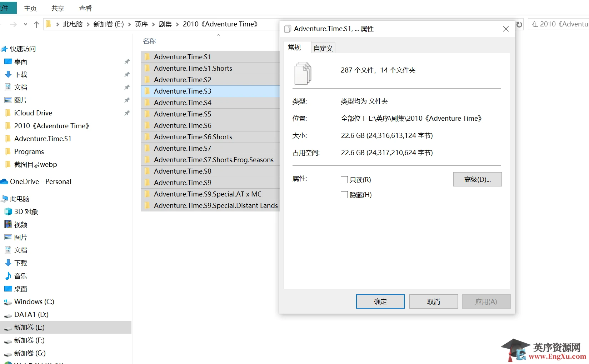This screenshot has width=589, height=364.
Task: Click the Music note icon
Action: click(x=8, y=276)
